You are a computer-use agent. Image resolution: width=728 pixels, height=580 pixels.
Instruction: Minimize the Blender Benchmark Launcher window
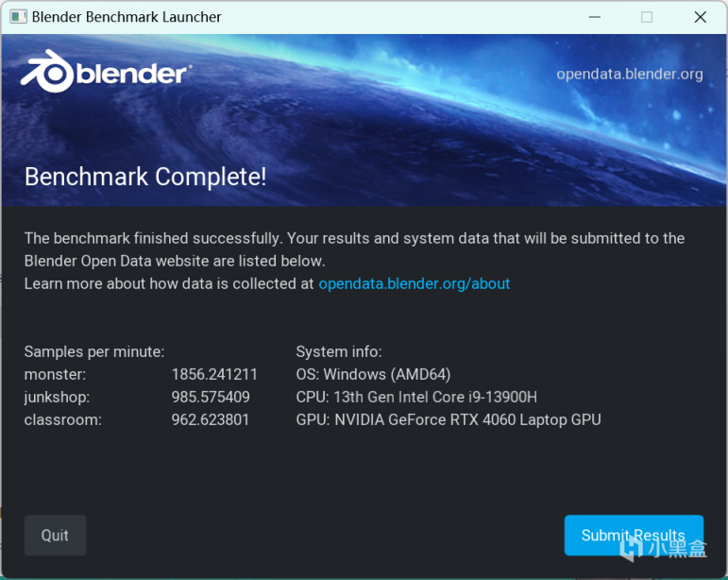click(595, 17)
